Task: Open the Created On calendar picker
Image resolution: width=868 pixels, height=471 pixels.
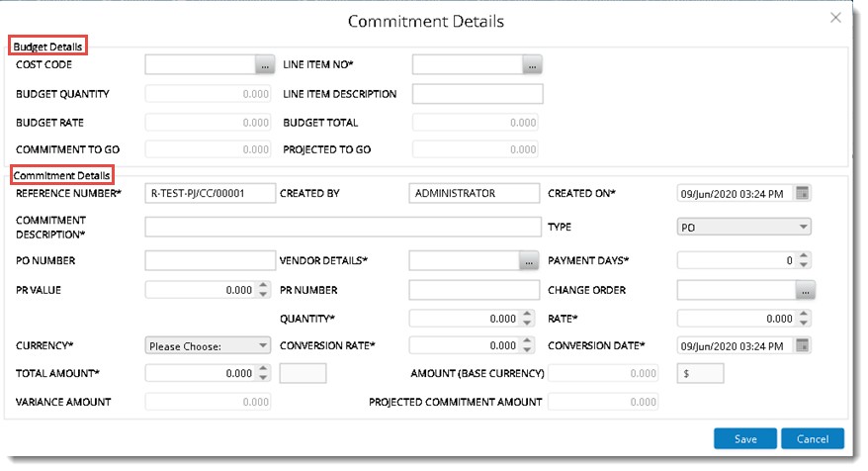Action: [802, 193]
